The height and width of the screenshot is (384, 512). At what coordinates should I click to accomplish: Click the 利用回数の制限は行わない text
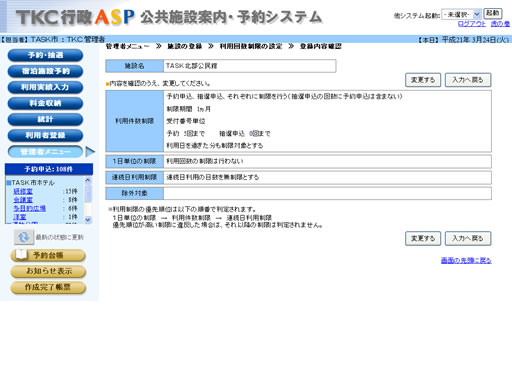205,161
